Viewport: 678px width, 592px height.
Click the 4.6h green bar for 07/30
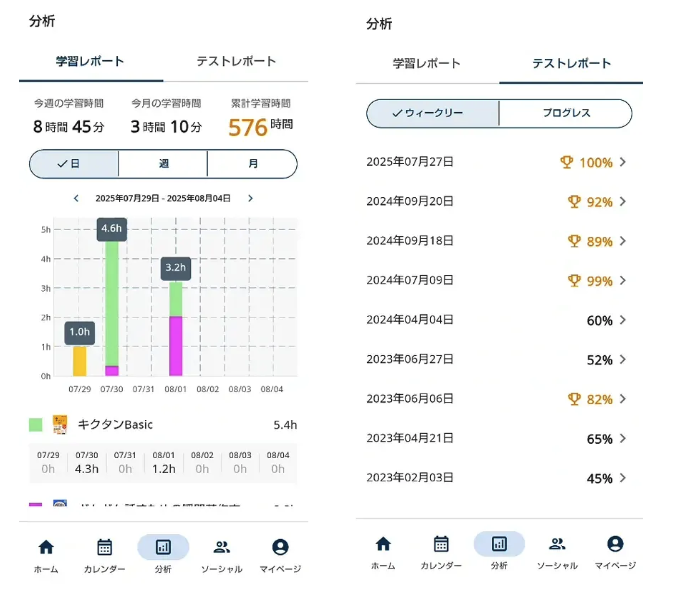point(112,300)
